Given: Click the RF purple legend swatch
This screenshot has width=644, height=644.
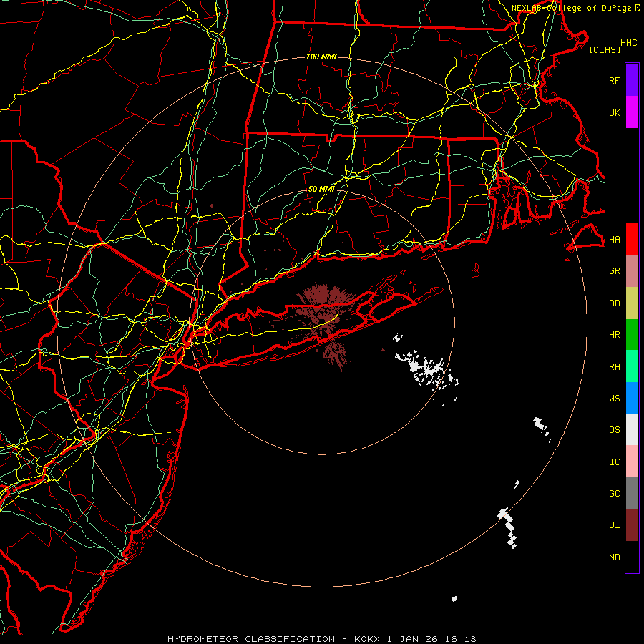Looking at the screenshot, I should click(632, 80).
